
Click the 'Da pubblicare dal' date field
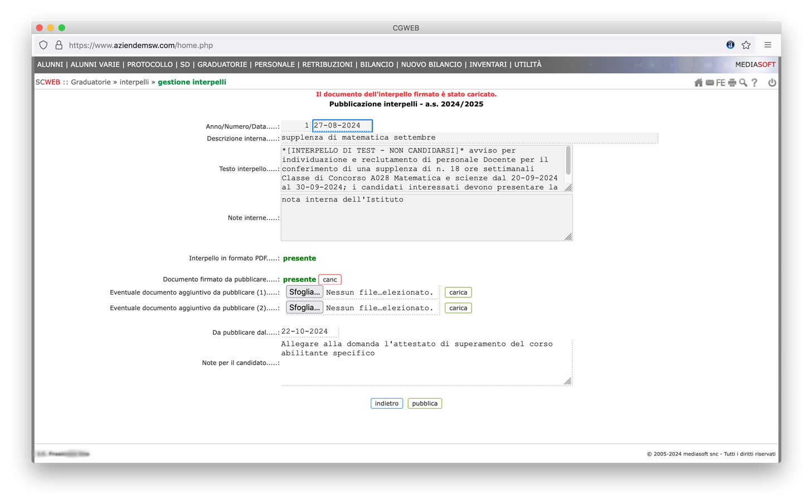click(x=310, y=331)
